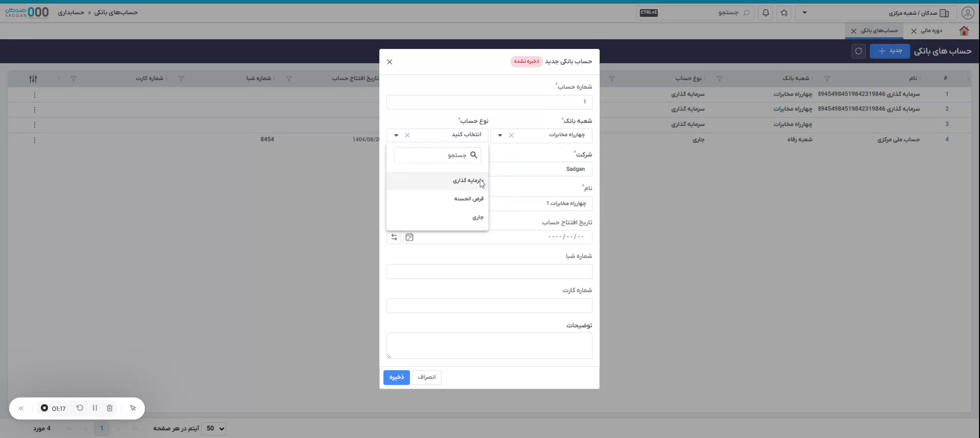The image size is (980, 438).
Task: Expand the bank branch dropdown arrow
Action: tap(500, 135)
